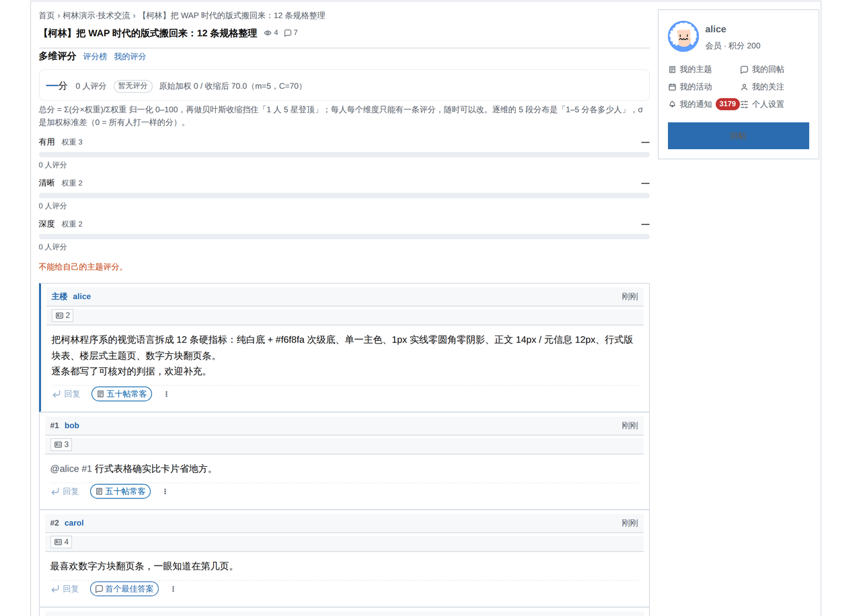Click the 会员 · 积分 200 text

point(733,46)
